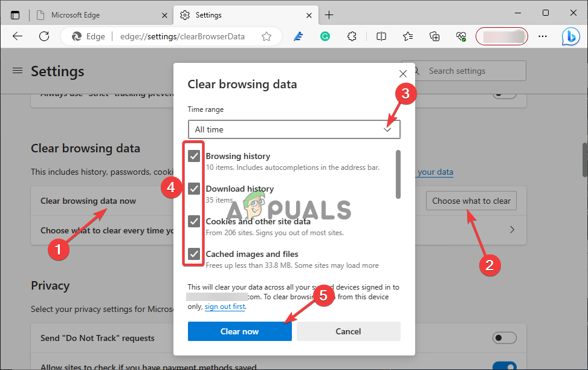This screenshot has height=370, width=588.
Task: Click the sign out first link
Action: [x=224, y=307]
